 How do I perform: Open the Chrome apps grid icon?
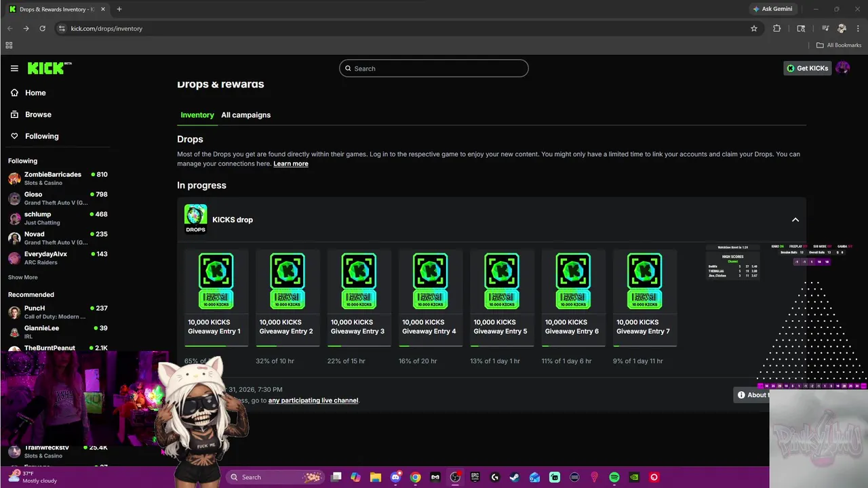point(9,45)
